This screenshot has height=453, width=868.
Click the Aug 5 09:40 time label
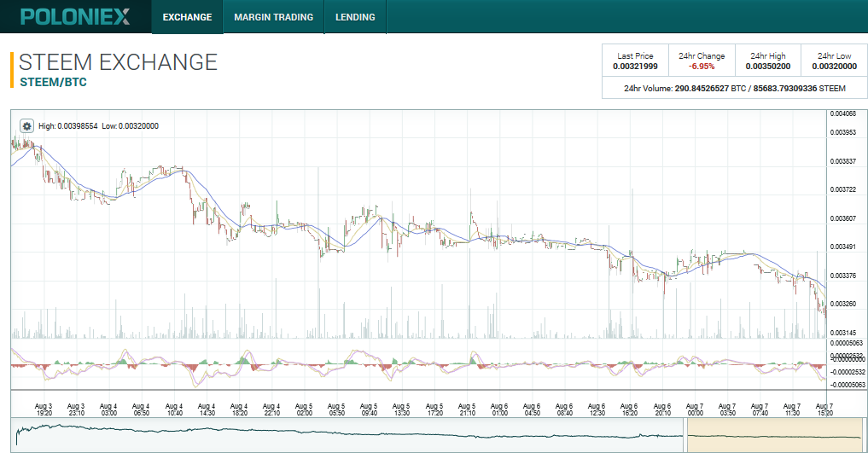(369, 409)
